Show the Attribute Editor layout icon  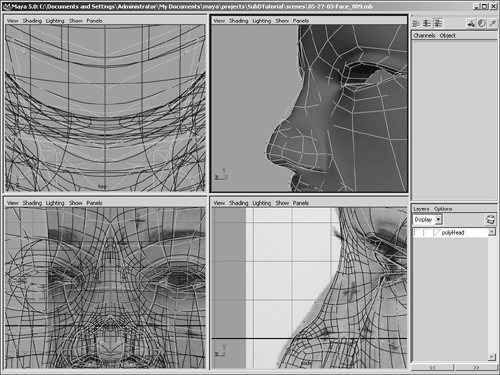point(416,23)
